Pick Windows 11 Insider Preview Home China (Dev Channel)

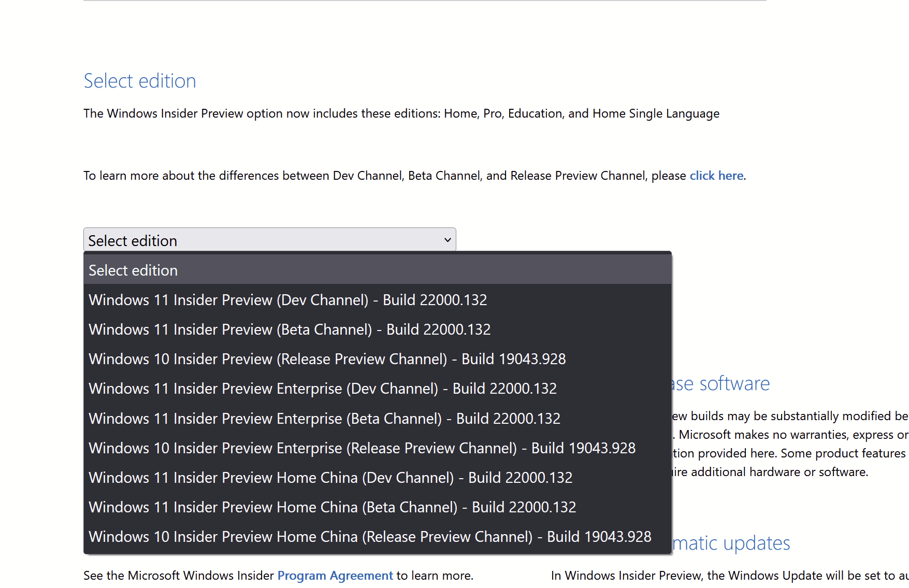point(378,478)
